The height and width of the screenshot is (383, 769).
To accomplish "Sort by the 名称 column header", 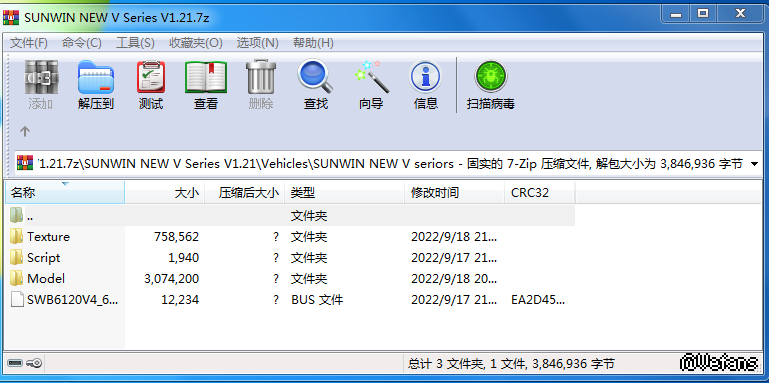I will click(65, 193).
